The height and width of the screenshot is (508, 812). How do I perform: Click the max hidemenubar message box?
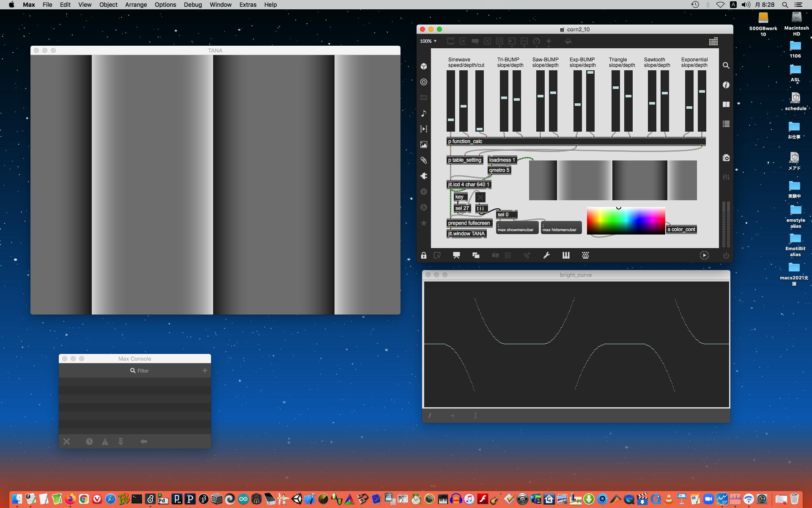click(x=561, y=228)
